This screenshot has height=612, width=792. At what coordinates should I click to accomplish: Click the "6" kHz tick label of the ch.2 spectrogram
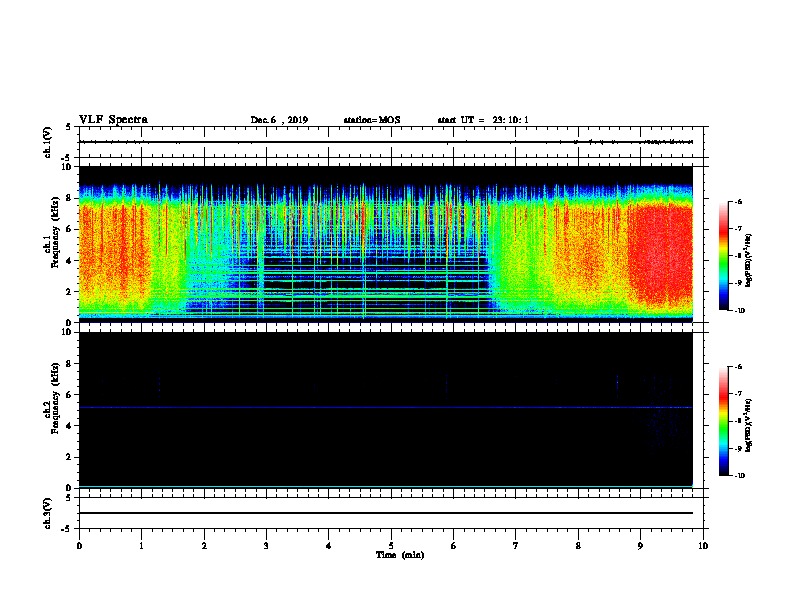click(70, 395)
